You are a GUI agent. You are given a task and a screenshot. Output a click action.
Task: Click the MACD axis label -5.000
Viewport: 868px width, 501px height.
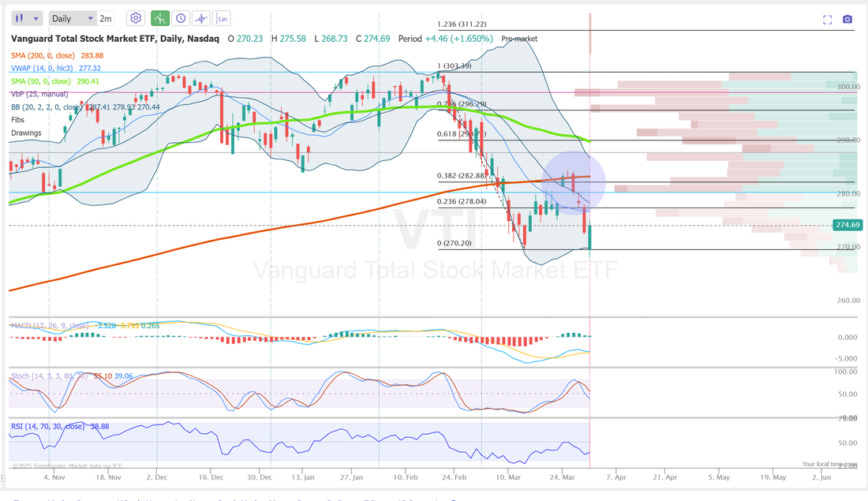(x=847, y=359)
